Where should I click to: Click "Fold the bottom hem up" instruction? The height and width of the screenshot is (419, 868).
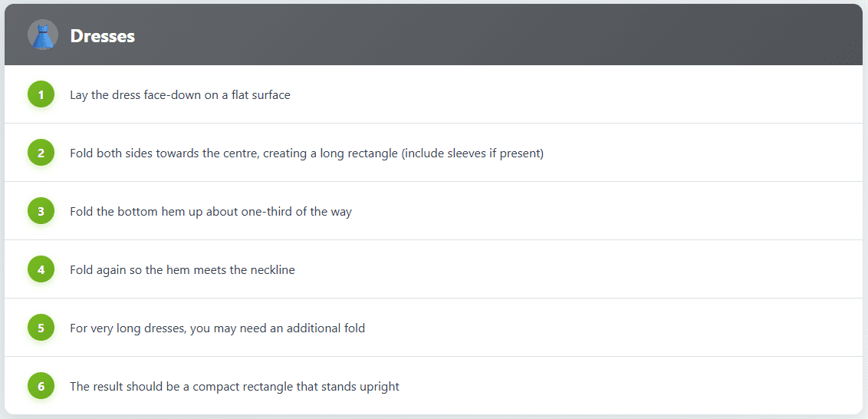136,212
